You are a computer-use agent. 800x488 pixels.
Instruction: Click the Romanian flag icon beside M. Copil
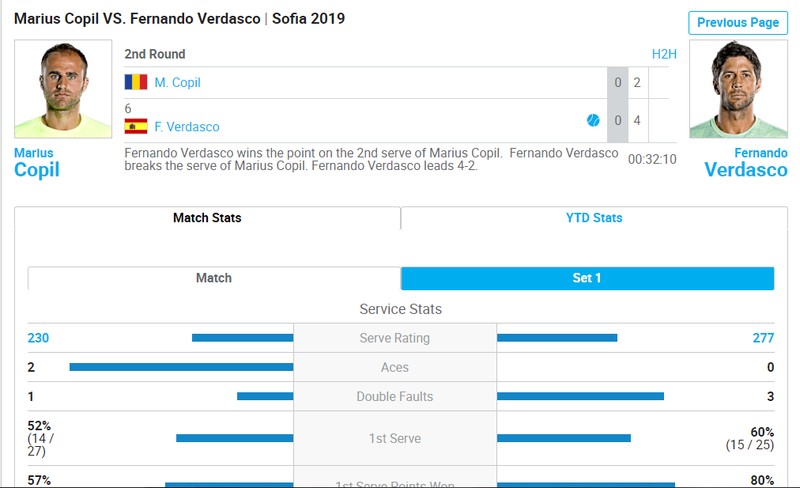click(136, 82)
